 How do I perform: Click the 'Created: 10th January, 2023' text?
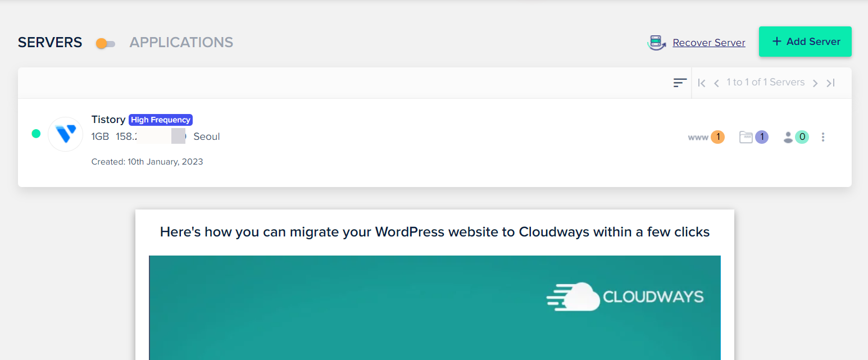pyautogui.click(x=147, y=162)
